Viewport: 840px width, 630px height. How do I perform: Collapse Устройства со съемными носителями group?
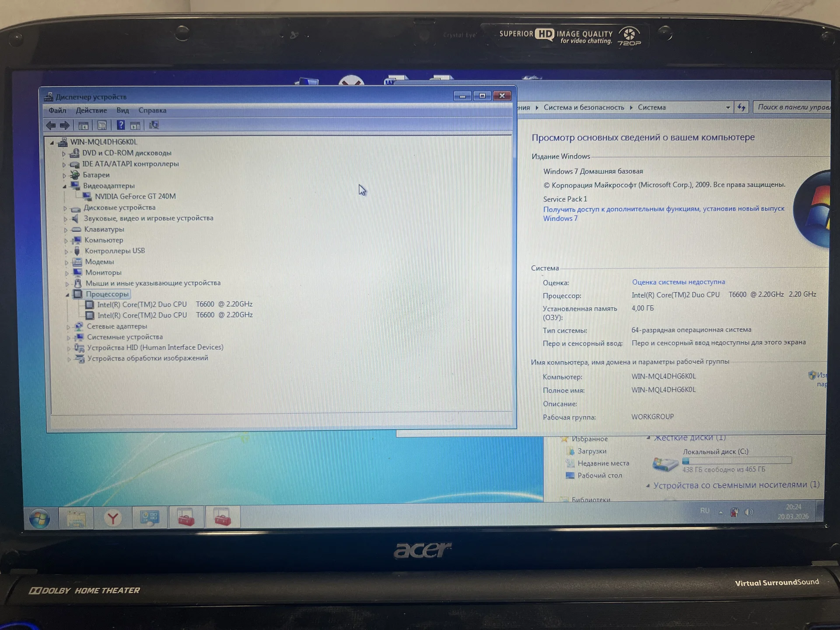click(x=648, y=486)
